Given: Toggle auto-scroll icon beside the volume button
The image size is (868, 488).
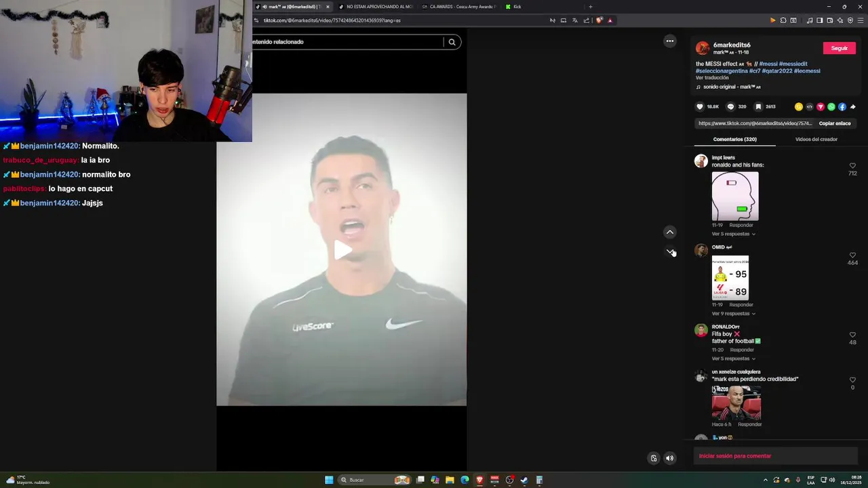Looking at the screenshot, I should pos(654,458).
